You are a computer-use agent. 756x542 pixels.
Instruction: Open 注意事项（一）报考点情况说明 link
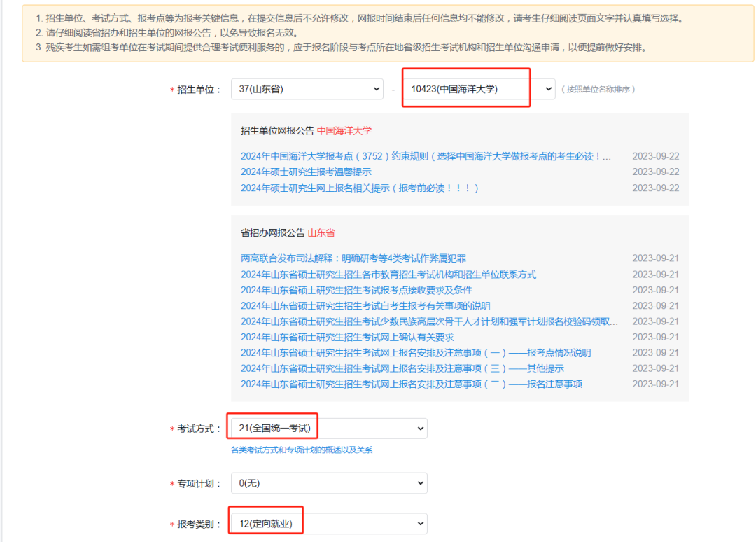(x=416, y=352)
